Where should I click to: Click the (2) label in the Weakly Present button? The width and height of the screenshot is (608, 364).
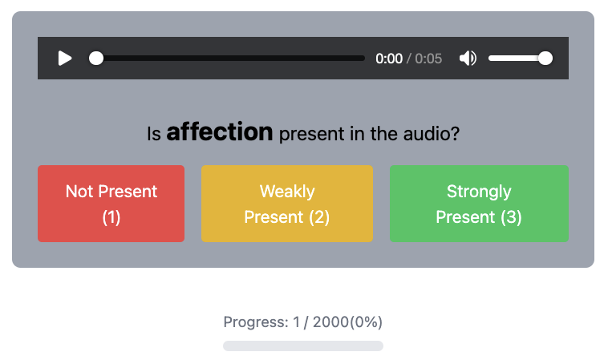pyautogui.click(x=318, y=217)
